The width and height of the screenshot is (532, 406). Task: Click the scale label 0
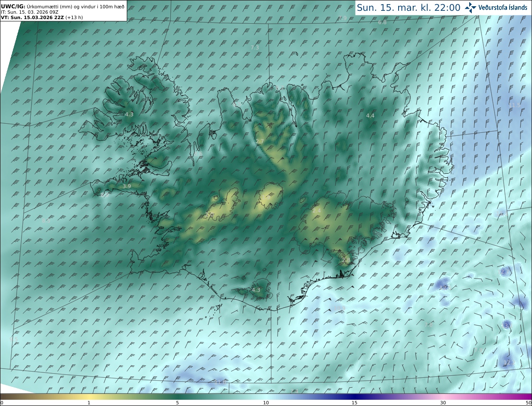[x=2, y=403]
